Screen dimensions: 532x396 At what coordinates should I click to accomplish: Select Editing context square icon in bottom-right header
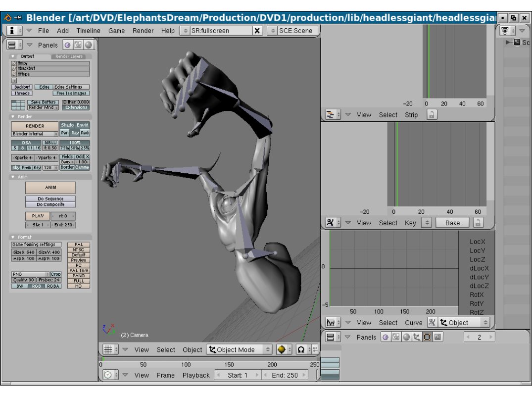click(x=427, y=337)
